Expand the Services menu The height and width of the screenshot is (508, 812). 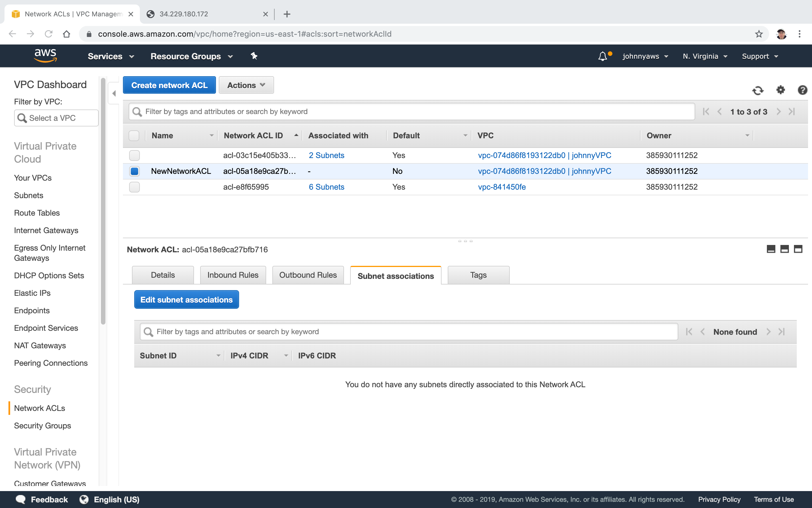111,56
